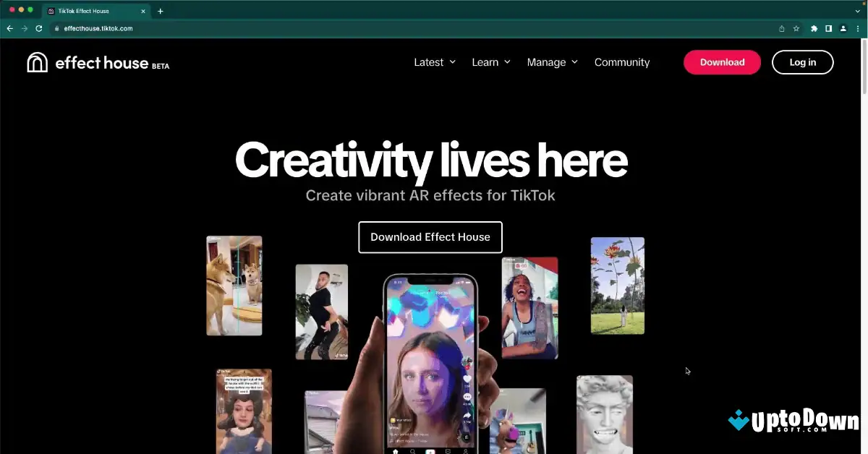Expand the Latest dropdown menu
868x454 pixels.
[x=435, y=62]
